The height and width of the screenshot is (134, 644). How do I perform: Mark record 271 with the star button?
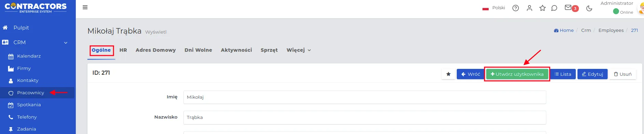point(448,74)
